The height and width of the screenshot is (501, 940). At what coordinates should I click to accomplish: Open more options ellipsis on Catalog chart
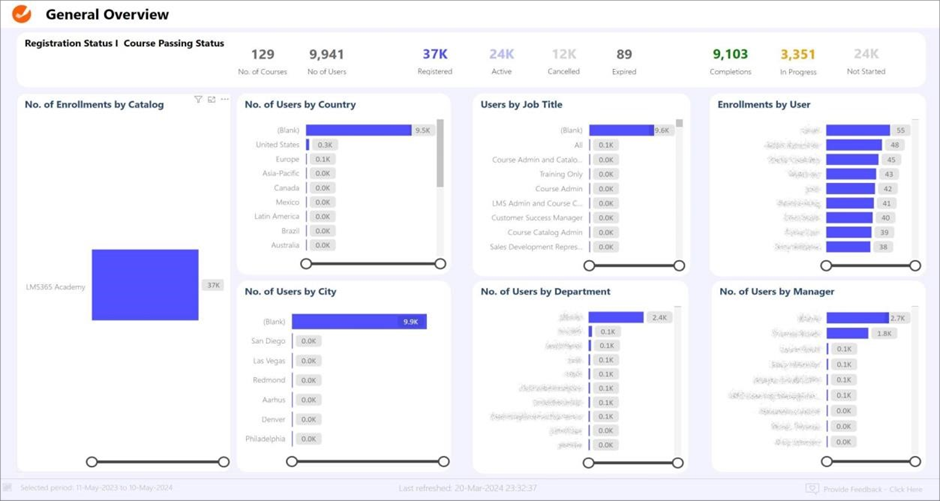tap(224, 100)
